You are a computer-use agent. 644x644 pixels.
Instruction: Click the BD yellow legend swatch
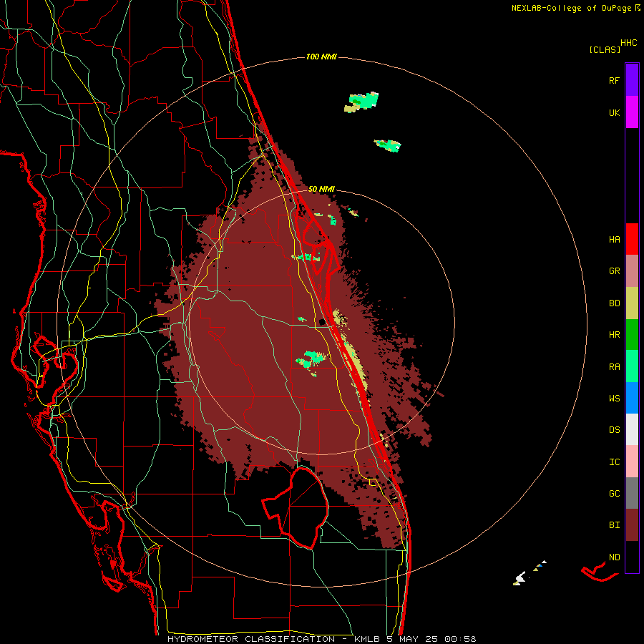[632, 303]
